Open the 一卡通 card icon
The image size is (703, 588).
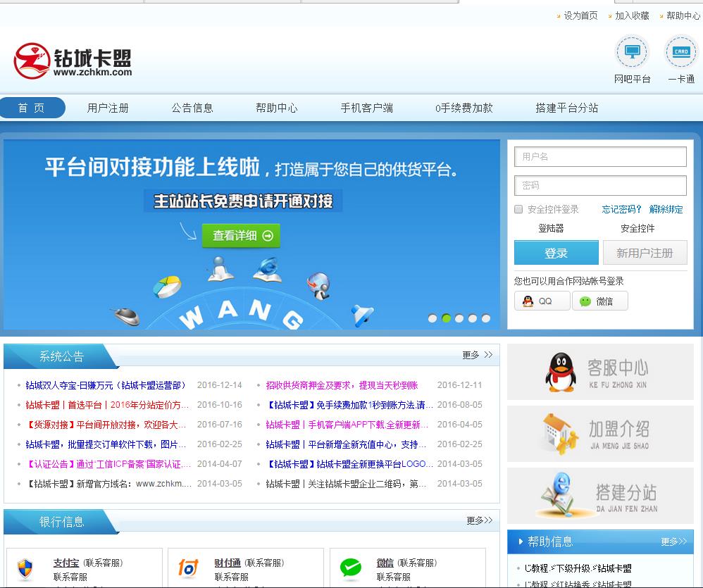point(681,52)
